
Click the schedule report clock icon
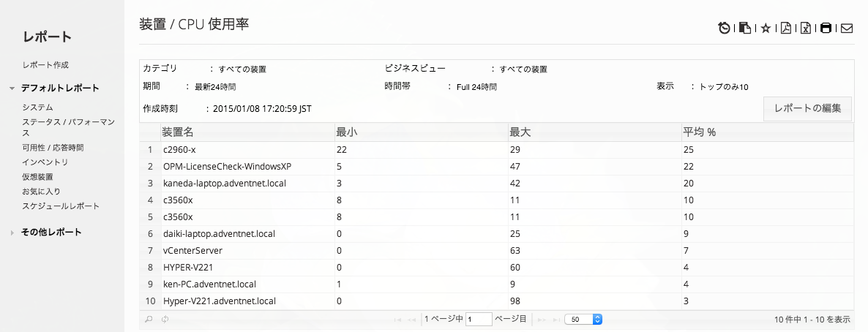pos(724,29)
